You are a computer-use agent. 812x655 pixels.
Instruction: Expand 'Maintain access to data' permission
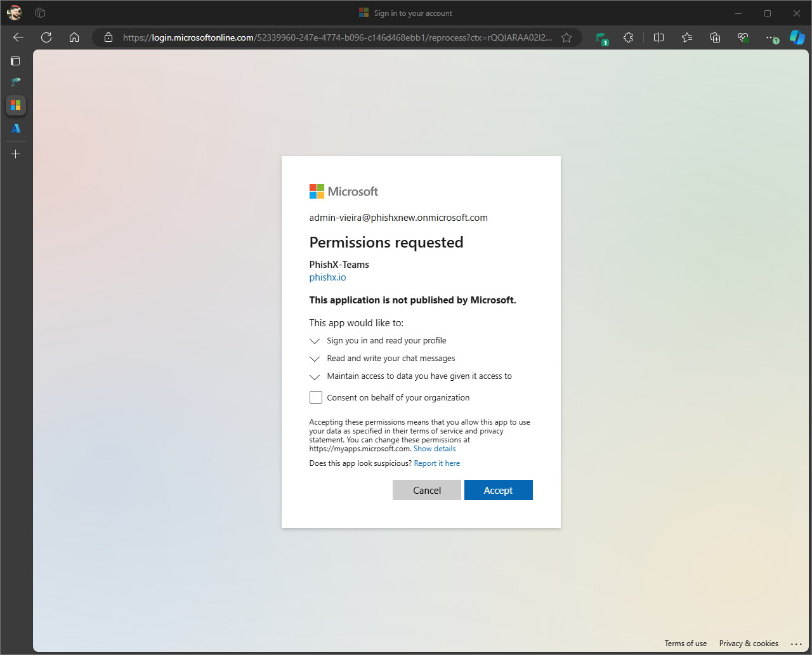coord(410,376)
